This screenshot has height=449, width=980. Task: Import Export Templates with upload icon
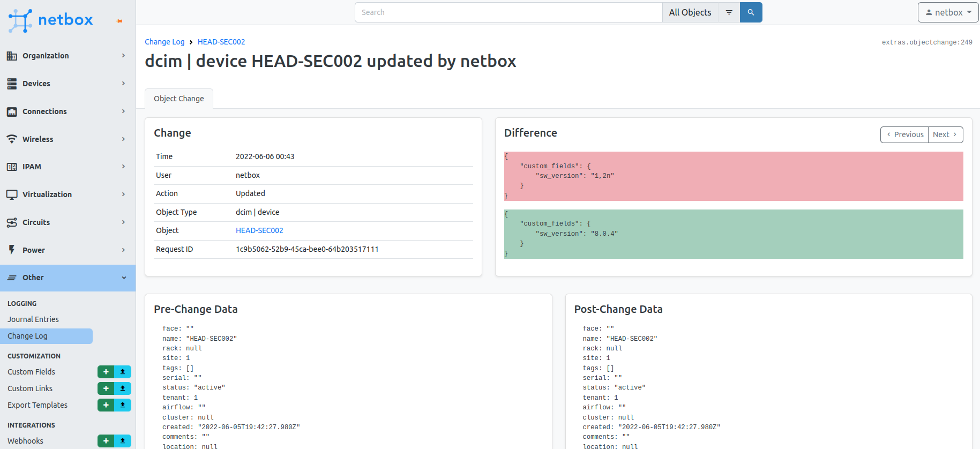pyautogui.click(x=123, y=405)
